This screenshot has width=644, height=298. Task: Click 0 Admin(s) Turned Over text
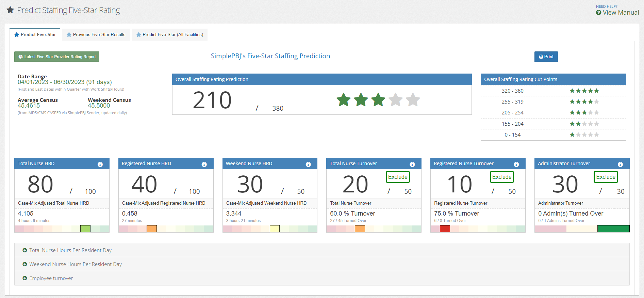coord(571,214)
